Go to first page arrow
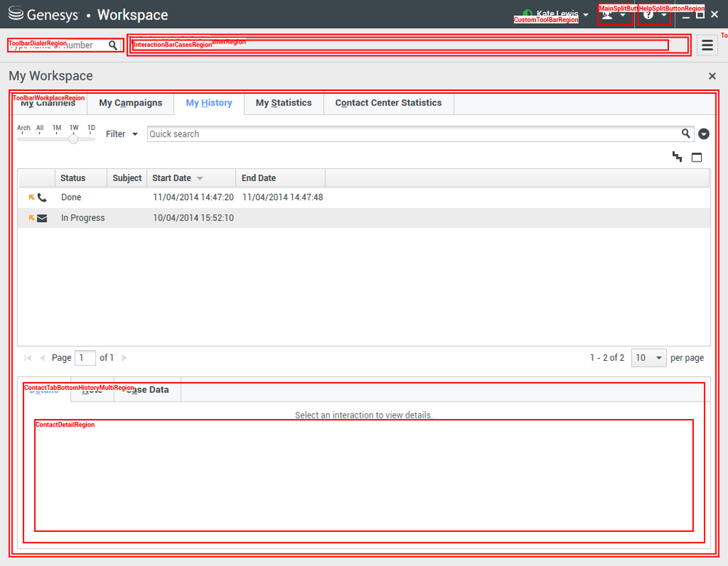Screen dimensions: 728x566 (28, 358)
